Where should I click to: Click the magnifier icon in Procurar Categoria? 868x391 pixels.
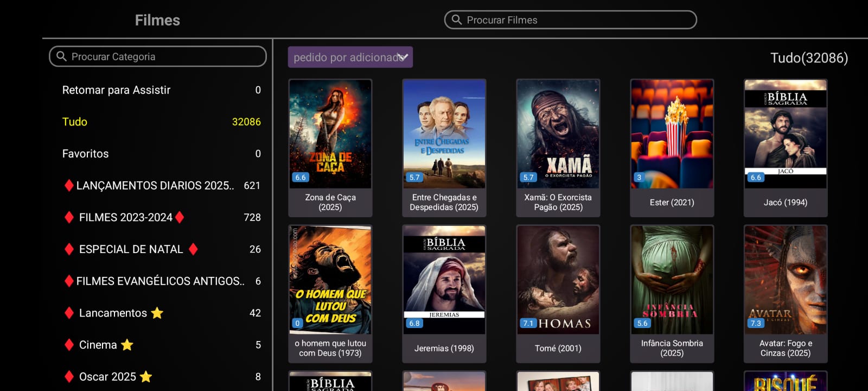point(61,56)
